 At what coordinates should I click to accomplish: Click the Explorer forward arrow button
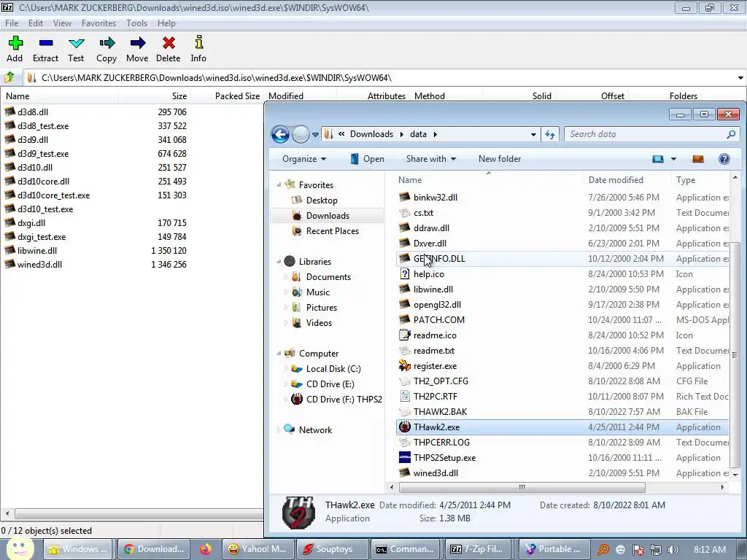pos(301,134)
